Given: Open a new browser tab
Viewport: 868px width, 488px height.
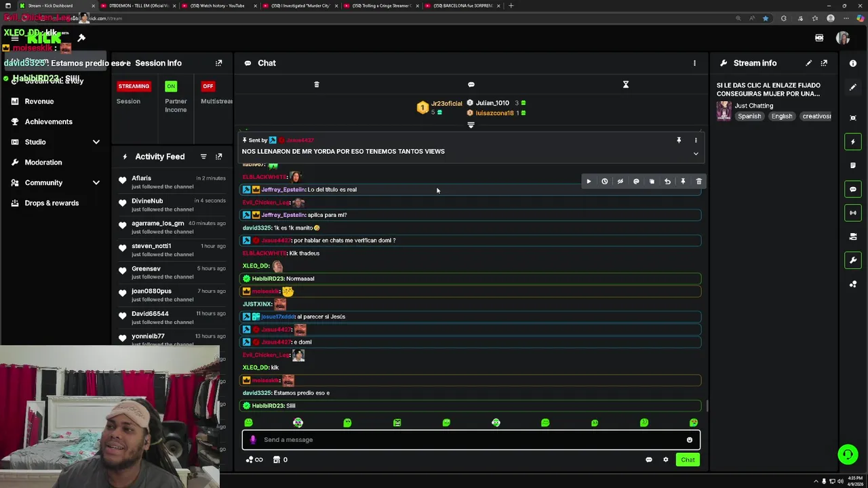Looking at the screenshot, I should tap(511, 5).
